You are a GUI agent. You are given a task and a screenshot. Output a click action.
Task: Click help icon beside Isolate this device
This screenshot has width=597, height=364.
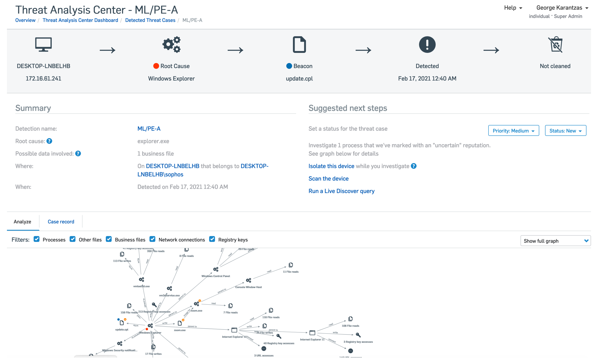[x=414, y=166]
